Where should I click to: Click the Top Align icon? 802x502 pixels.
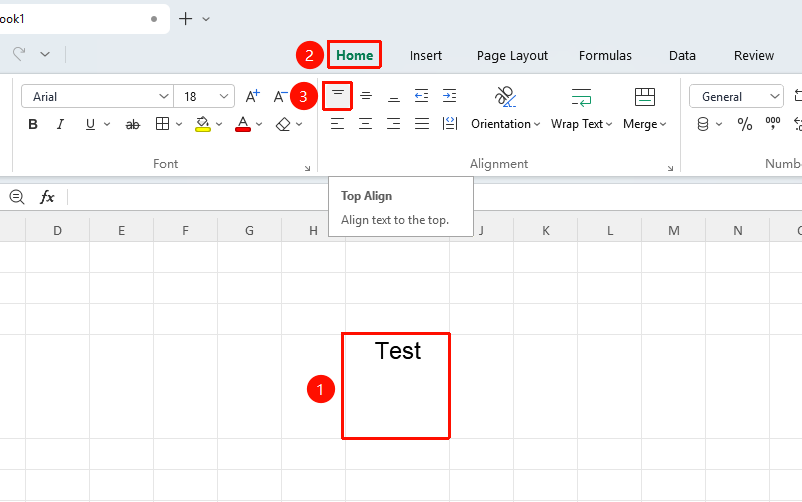pyautogui.click(x=338, y=96)
